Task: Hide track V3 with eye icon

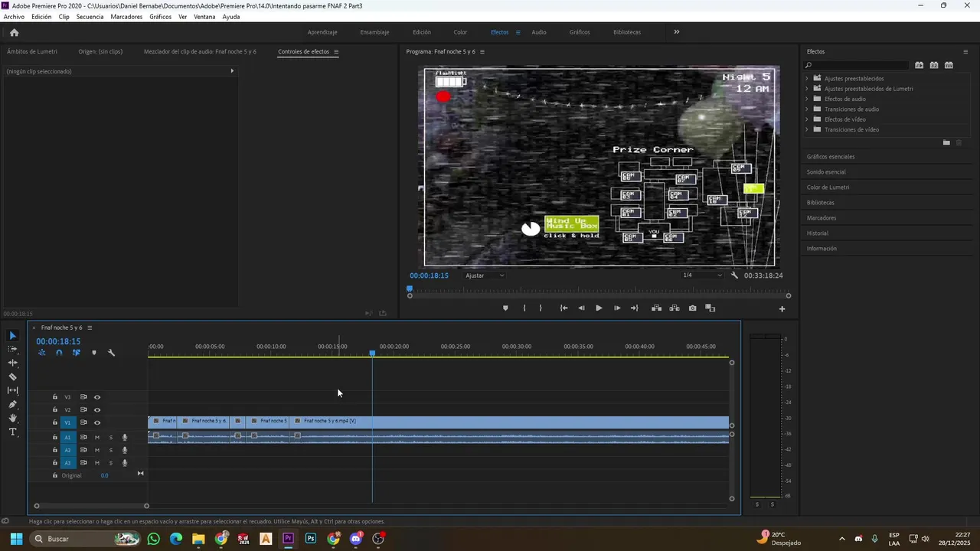Action: tap(97, 397)
